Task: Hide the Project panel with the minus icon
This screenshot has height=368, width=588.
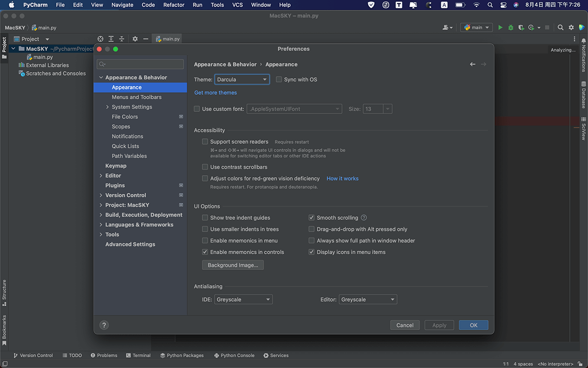Action: pyautogui.click(x=146, y=39)
